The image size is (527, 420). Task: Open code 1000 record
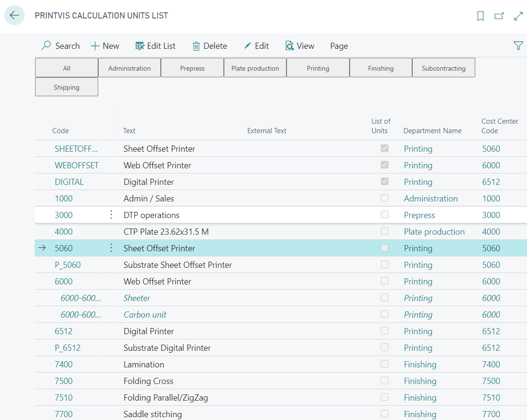point(64,198)
